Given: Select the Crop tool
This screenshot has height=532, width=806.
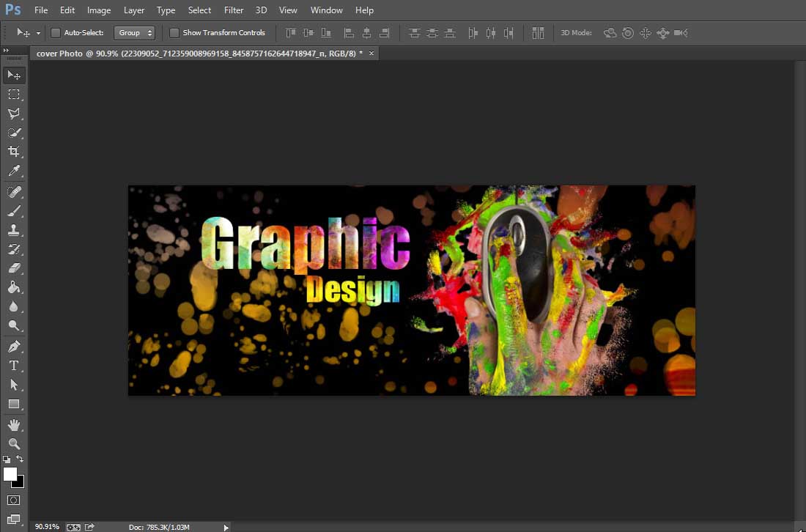Looking at the screenshot, I should 14,152.
